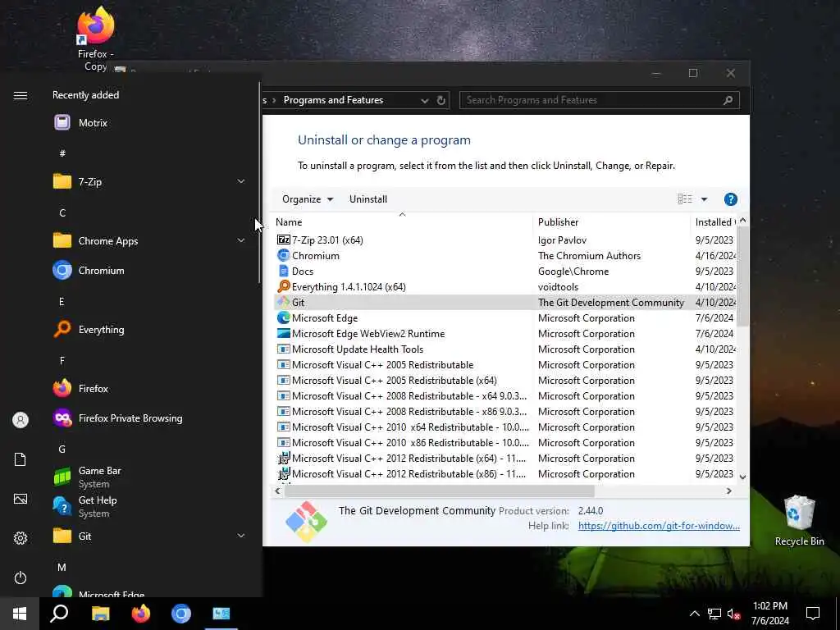The image size is (840, 630).
Task: Select Firefox - Copy desktop shortcut
Action: point(95,39)
